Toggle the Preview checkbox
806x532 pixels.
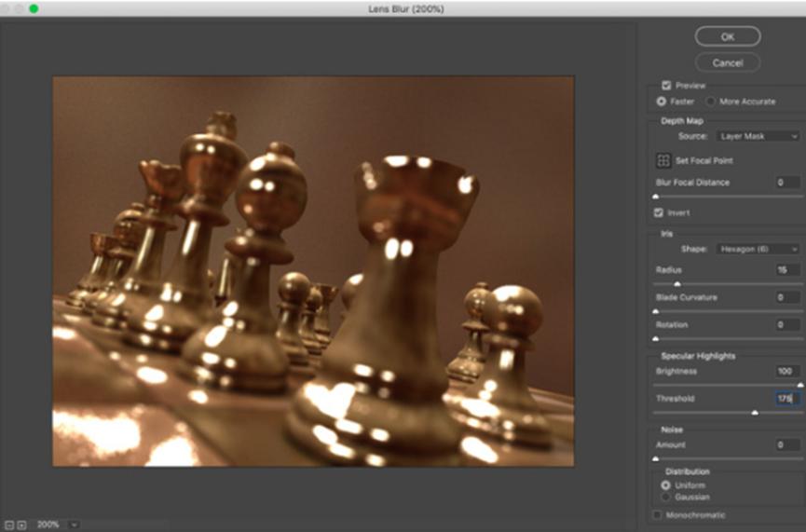(x=666, y=85)
